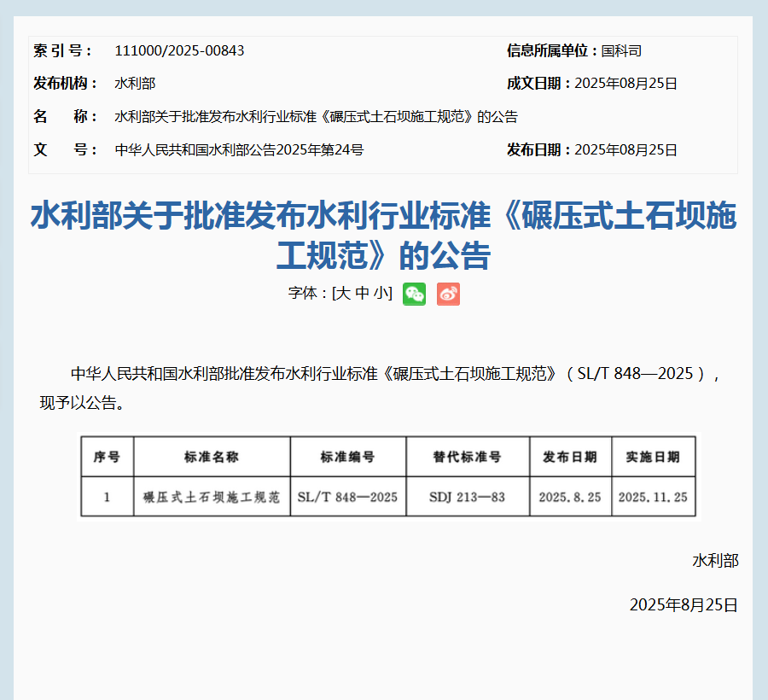Set font size to 大 (large)
768x700 pixels.
342,294
